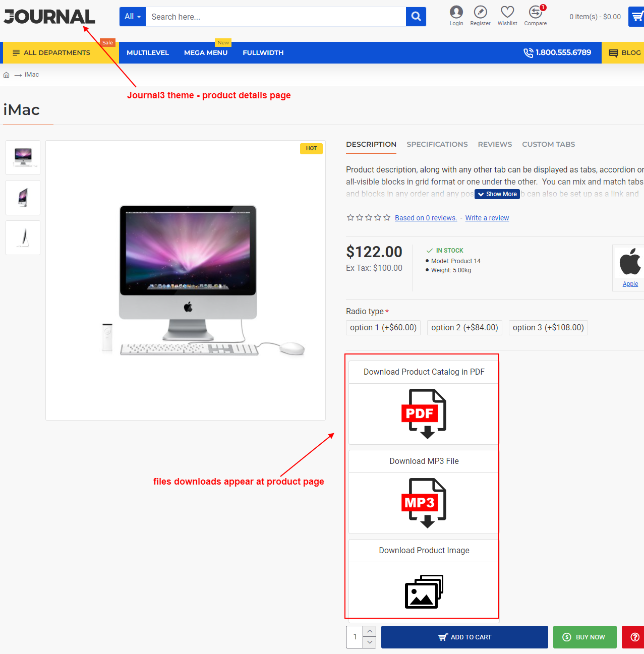The height and width of the screenshot is (654, 644).
Task: Switch to the Specifications tab
Action: 437,144
